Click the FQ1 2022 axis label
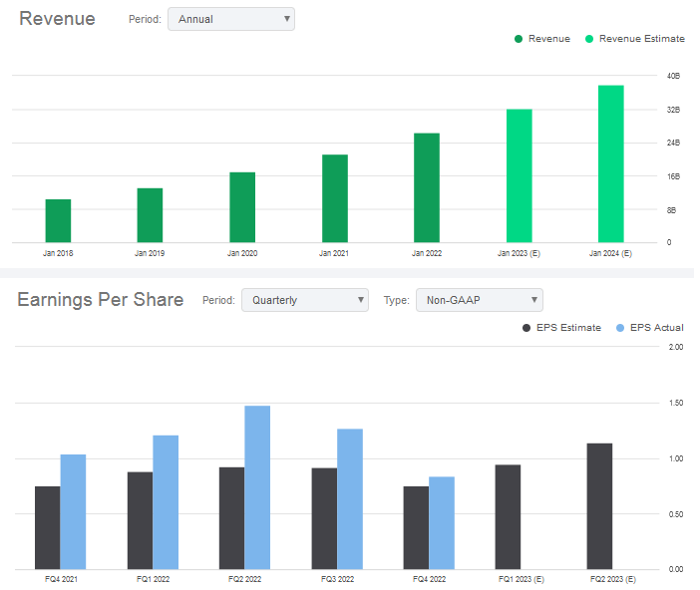The height and width of the screenshot is (590, 700). pyautogui.click(x=154, y=579)
